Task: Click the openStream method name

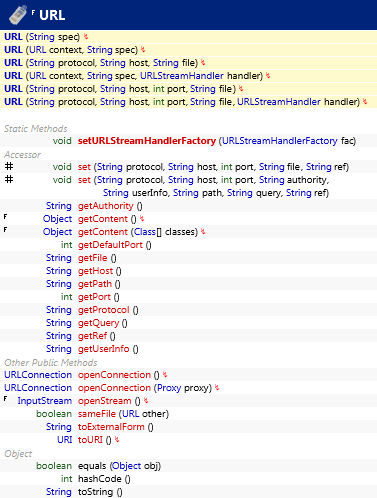Action: pyautogui.click(x=105, y=401)
